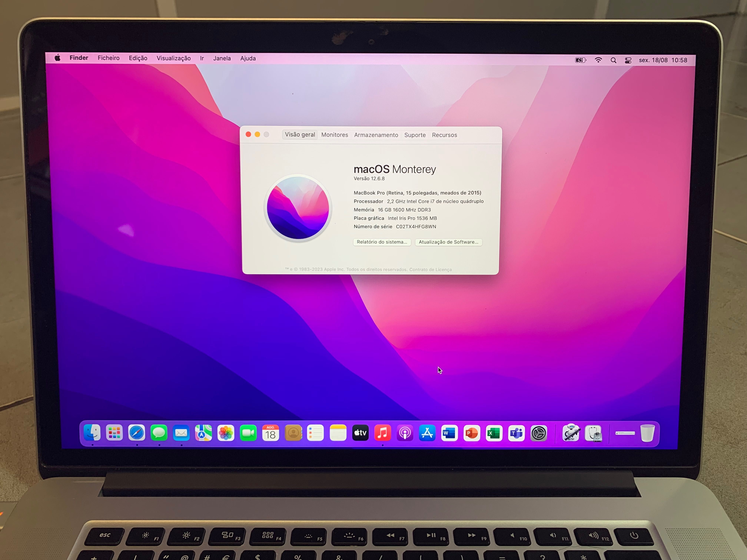The image size is (747, 560).
Task: Click the Versão 12.6.8 text
Action: coord(369,179)
